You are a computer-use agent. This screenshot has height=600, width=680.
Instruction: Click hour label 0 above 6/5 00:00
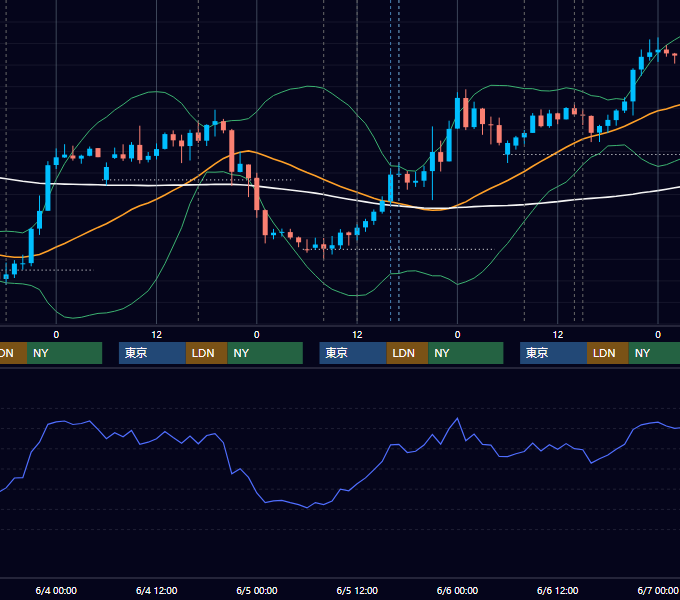point(257,335)
